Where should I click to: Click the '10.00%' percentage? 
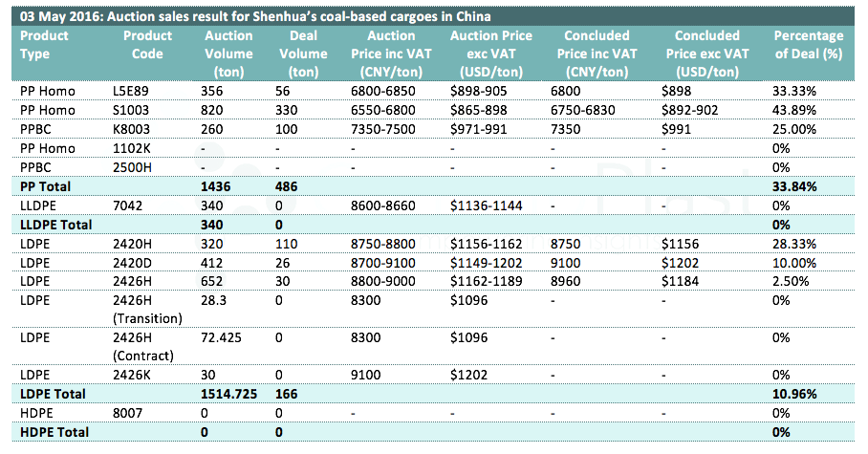pos(794,263)
